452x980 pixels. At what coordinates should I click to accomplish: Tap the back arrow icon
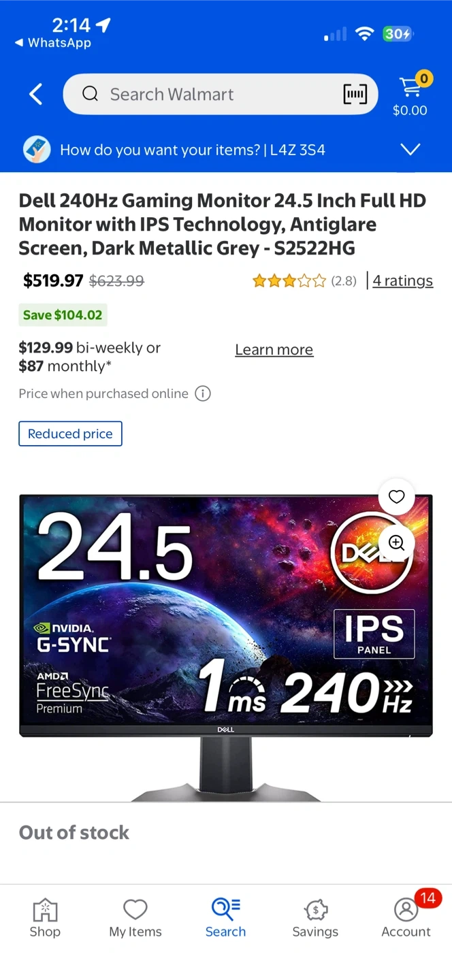pyautogui.click(x=36, y=94)
